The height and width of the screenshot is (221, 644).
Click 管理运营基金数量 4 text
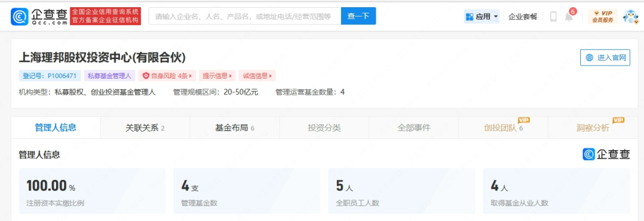click(310, 92)
